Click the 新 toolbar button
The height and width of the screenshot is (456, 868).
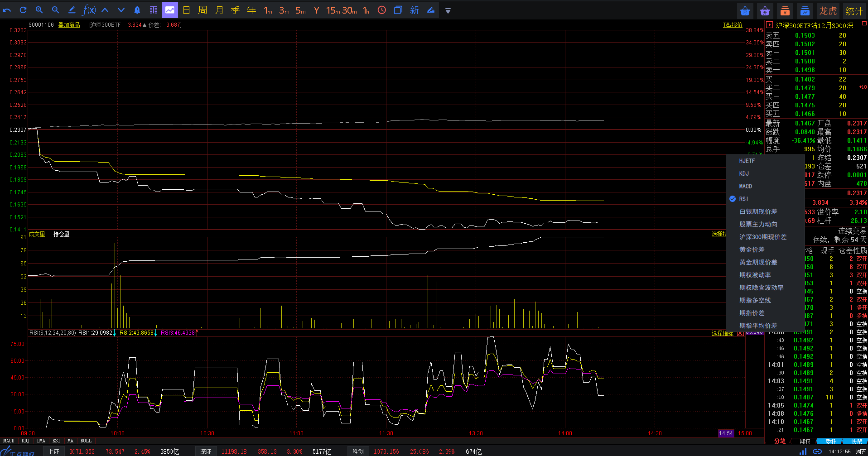click(x=414, y=10)
